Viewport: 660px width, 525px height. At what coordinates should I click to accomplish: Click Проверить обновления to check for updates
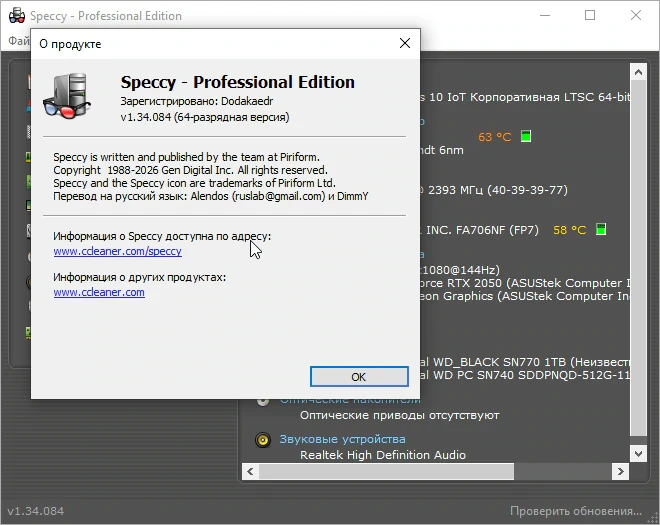575,511
